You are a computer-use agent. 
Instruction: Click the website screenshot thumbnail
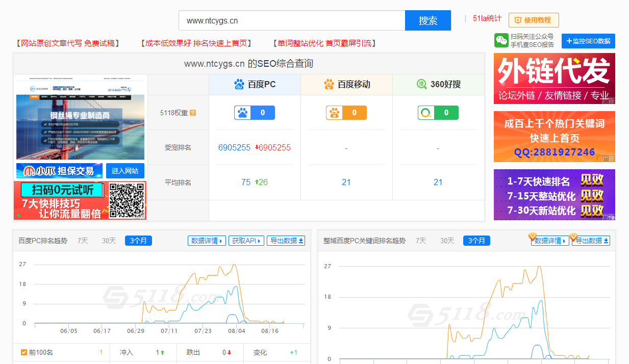(80, 117)
